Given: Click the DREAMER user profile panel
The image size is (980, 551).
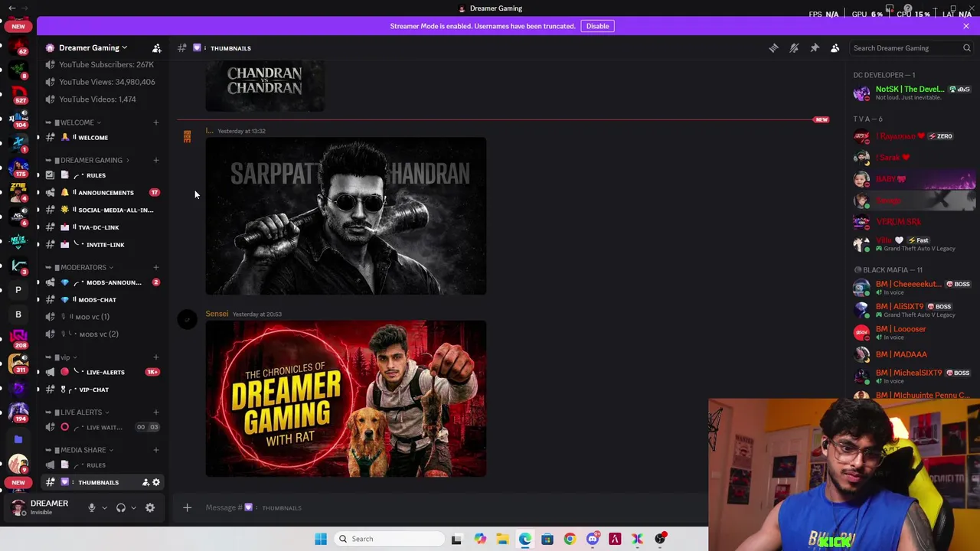Looking at the screenshot, I should (46, 507).
